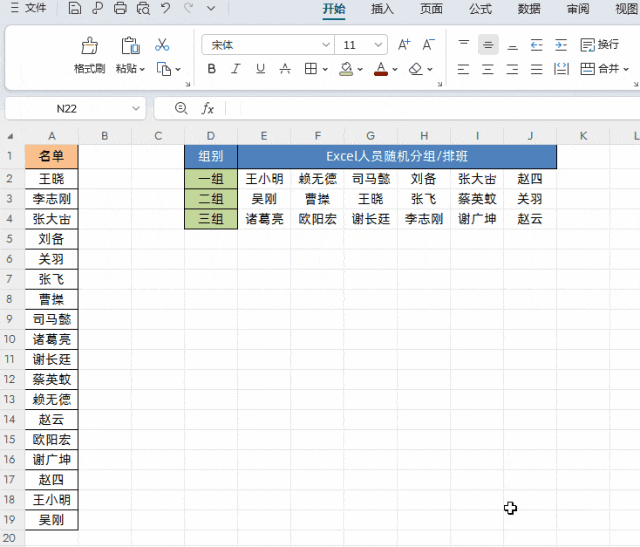Switch to the 数据 tab
Image resolution: width=640 pixels, height=547 pixels.
click(x=529, y=9)
